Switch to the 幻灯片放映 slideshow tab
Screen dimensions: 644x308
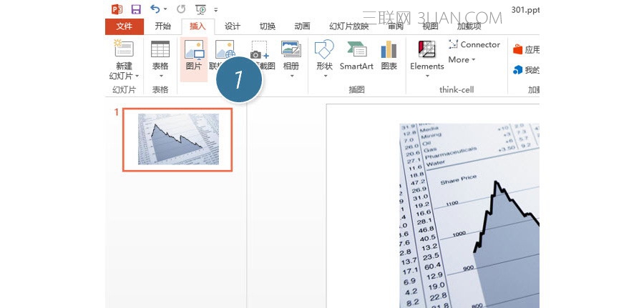(348, 26)
